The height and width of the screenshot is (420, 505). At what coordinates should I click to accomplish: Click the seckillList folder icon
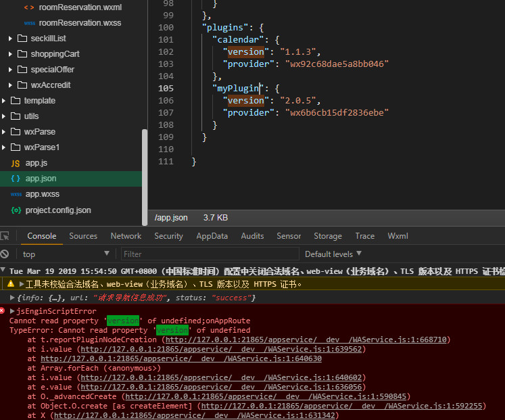[22, 39]
